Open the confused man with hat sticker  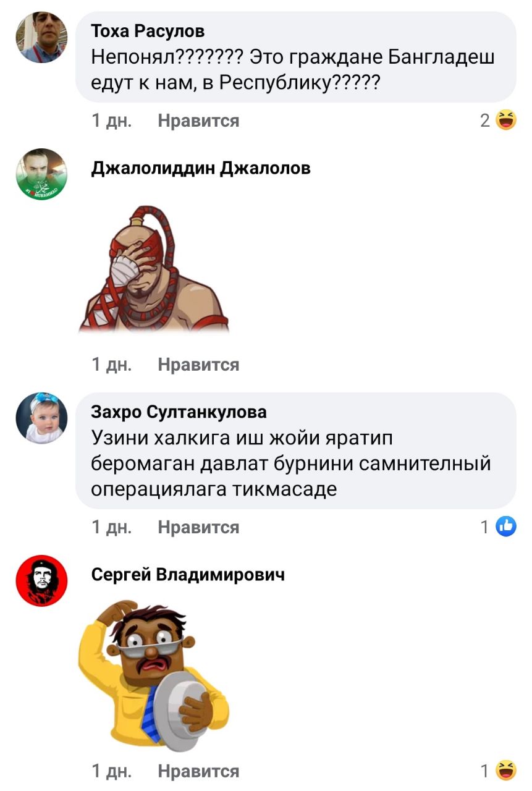pos(154,675)
